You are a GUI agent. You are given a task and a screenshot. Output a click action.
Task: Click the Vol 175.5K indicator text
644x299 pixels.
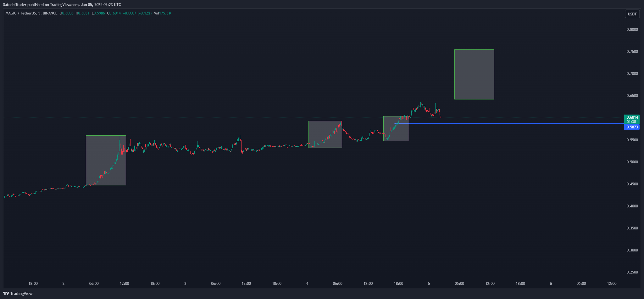[x=163, y=13]
